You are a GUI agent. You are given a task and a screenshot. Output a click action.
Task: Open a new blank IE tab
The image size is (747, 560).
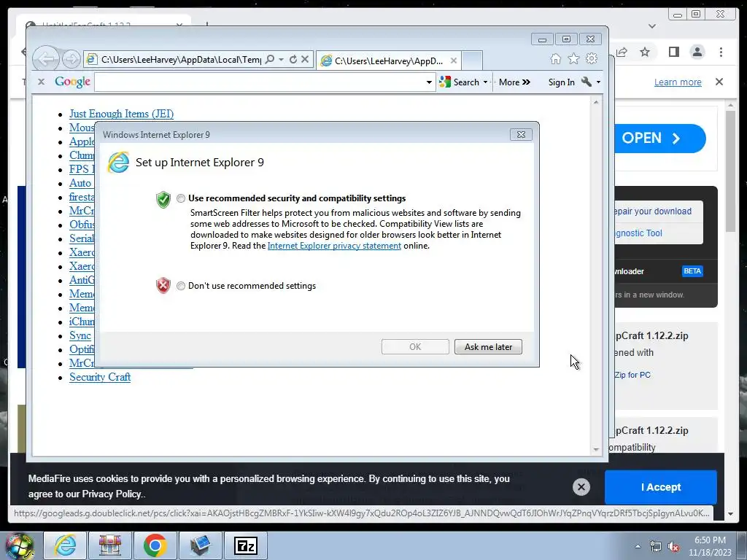472,61
